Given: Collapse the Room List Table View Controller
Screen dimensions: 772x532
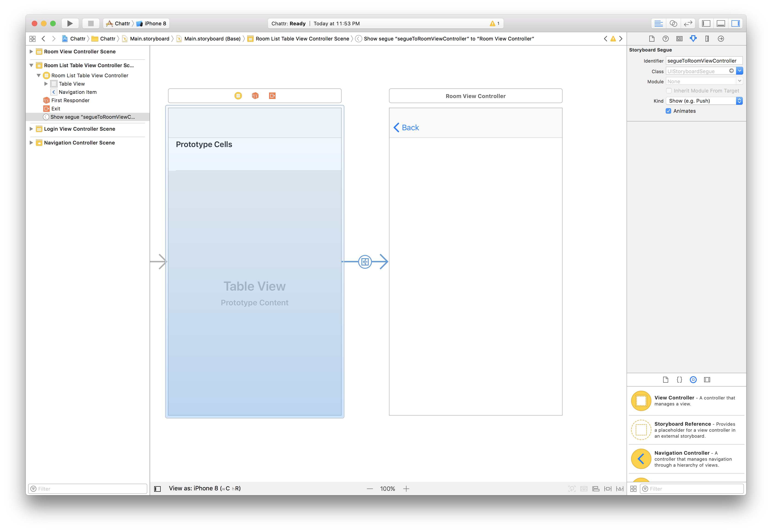Looking at the screenshot, I should point(38,75).
